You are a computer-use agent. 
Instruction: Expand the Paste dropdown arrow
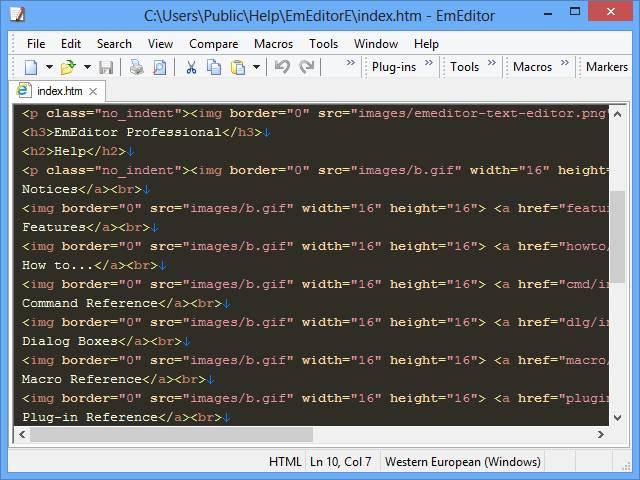coord(256,67)
